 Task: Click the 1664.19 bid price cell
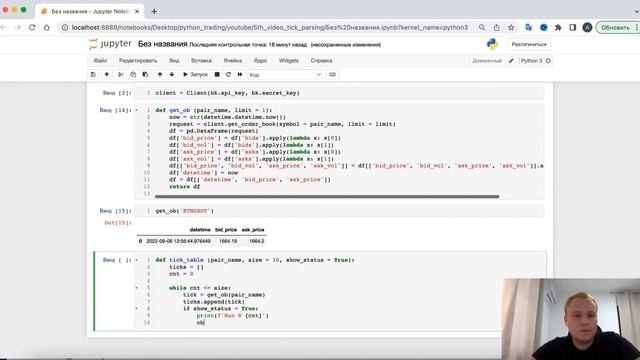[x=228, y=241]
